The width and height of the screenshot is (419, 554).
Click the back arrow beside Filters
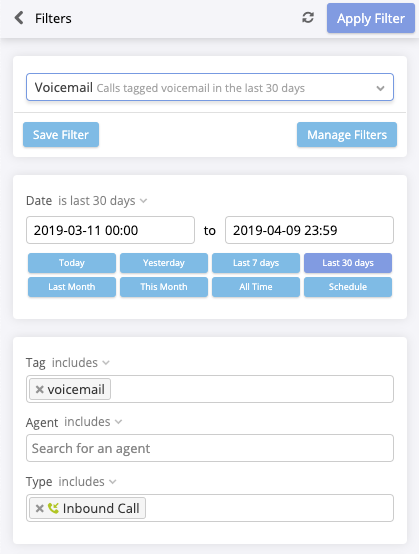[19, 18]
